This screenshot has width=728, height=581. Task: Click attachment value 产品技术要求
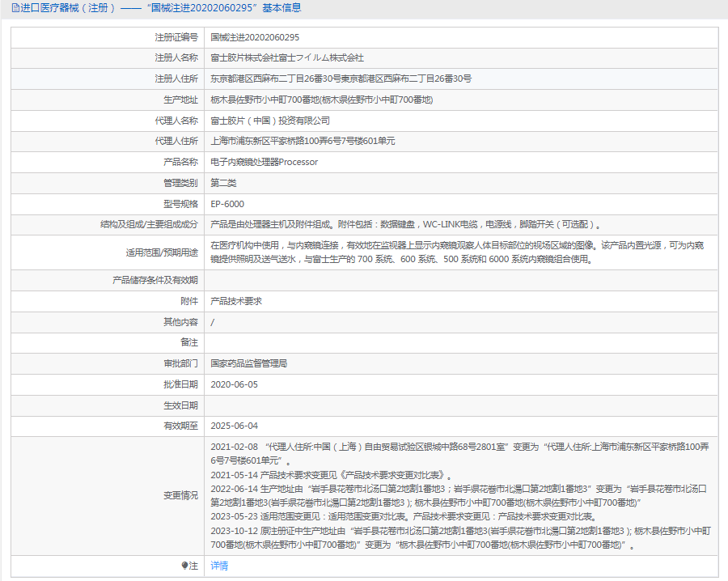(x=236, y=301)
